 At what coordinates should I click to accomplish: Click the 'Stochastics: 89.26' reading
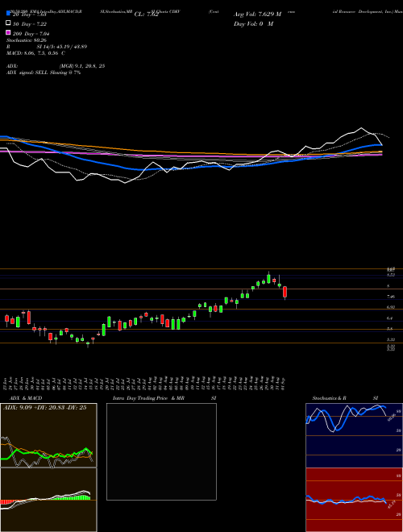(26, 40)
